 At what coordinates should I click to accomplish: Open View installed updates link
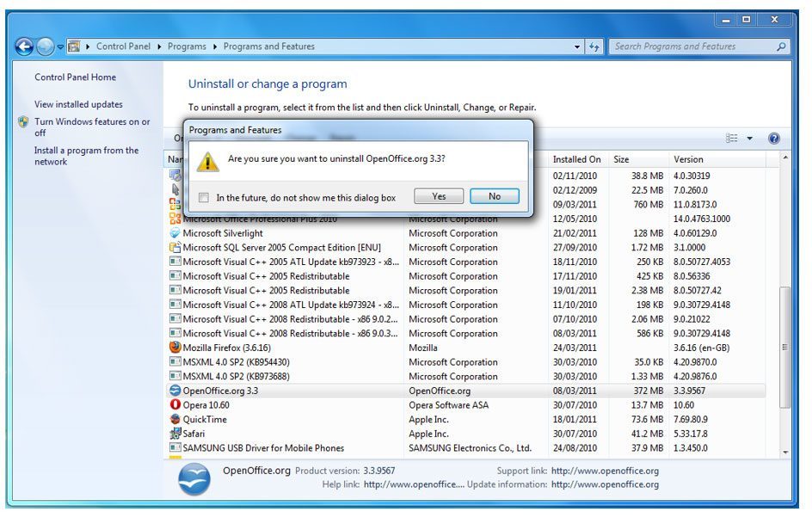79,104
